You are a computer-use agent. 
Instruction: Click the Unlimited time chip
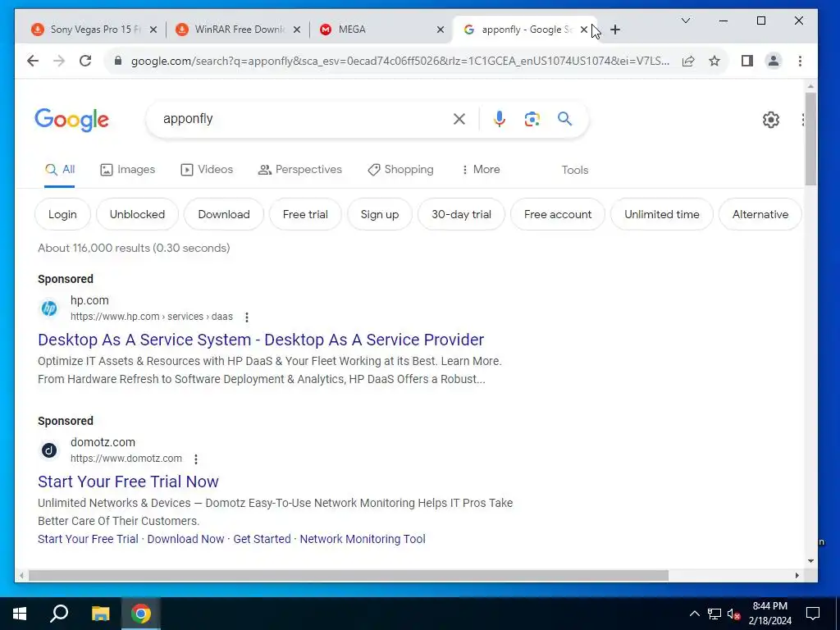[662, 214]
